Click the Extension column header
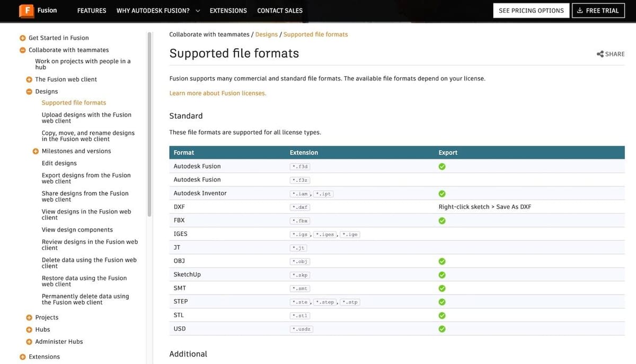The height and width of the screenshot is (364, 636). [x=304, y=153]
